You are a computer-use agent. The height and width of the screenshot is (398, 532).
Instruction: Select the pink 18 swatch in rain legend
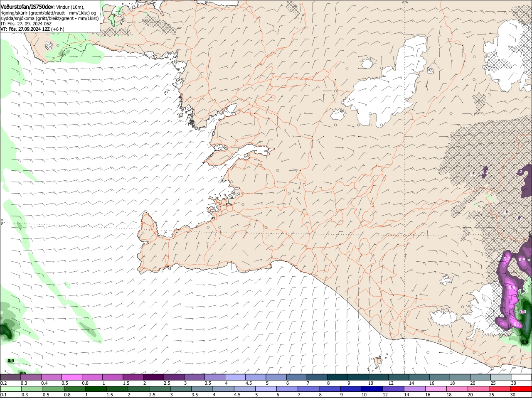[458, 389]
